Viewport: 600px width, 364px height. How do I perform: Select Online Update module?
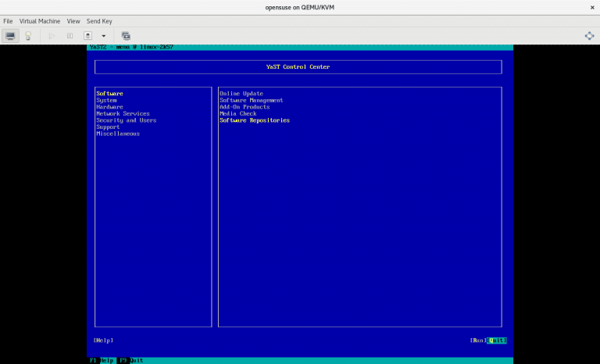click(x=241, y=94)
